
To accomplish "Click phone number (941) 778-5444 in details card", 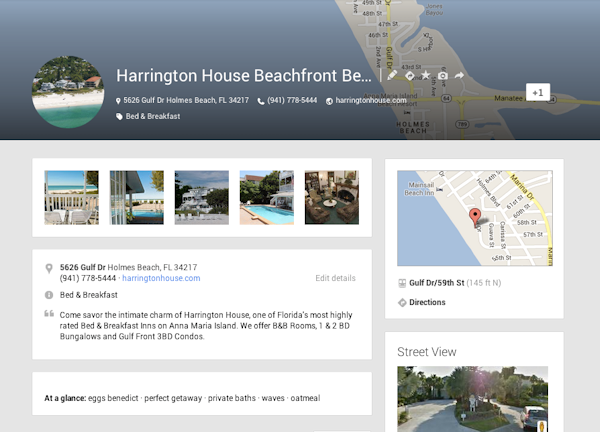I will tap(88, 278).
